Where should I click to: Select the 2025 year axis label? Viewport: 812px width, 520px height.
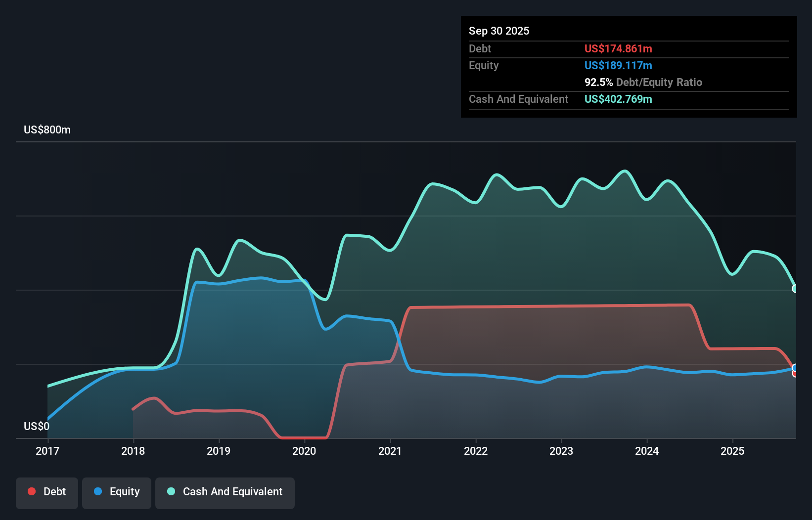click(x=733, y=451)
